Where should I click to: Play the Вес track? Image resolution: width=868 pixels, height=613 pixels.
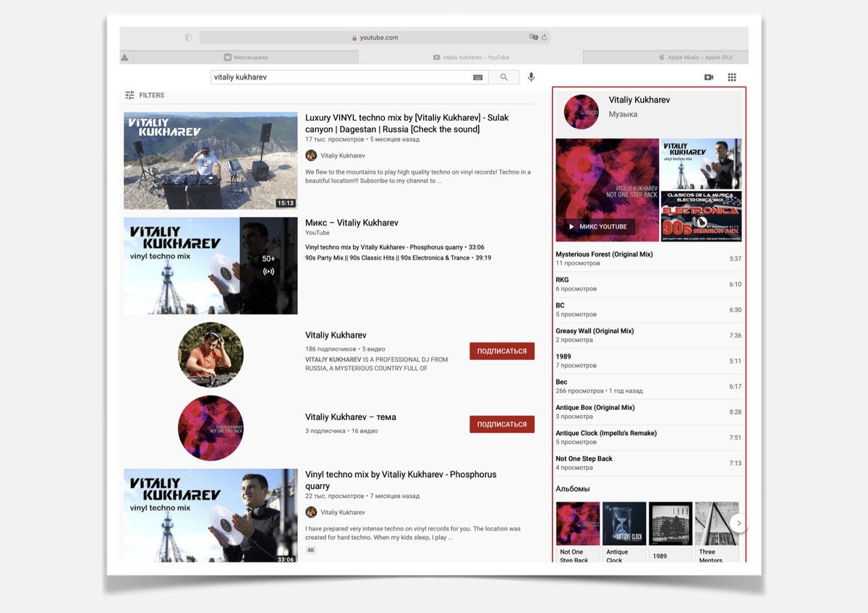(x=649, y=386)
